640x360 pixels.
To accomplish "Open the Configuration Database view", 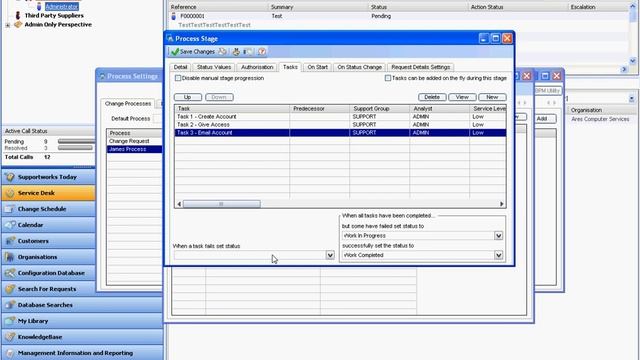I will point(49,273).
